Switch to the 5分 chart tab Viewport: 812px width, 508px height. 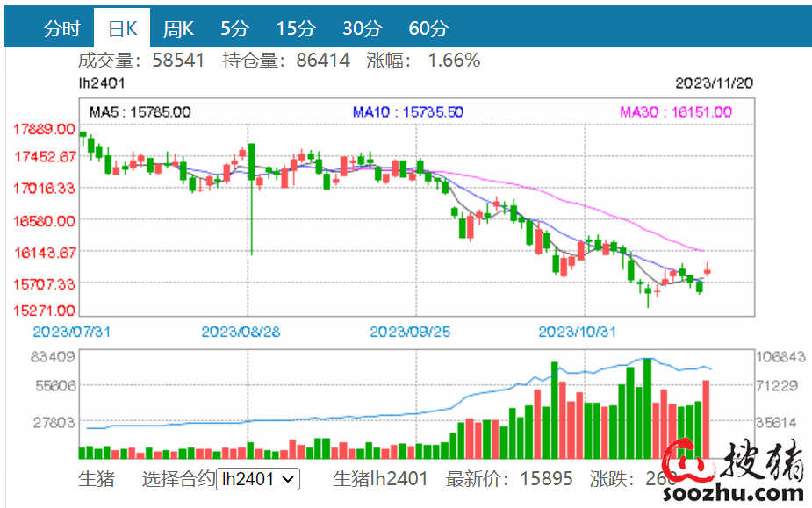(234, 28)
